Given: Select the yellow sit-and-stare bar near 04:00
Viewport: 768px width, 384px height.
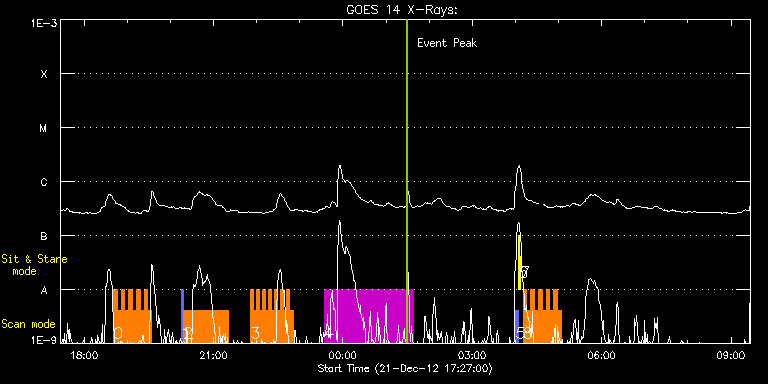Looking at the screenshot, I should [519, 262].
